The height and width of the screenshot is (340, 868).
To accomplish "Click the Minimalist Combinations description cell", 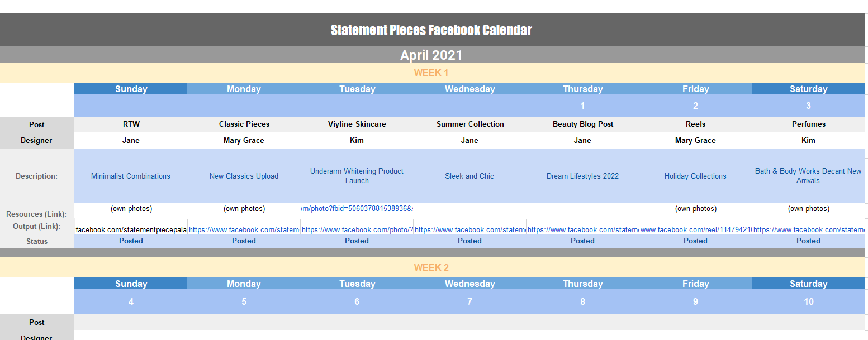I will pyautogui.click(x=131, y=176).
